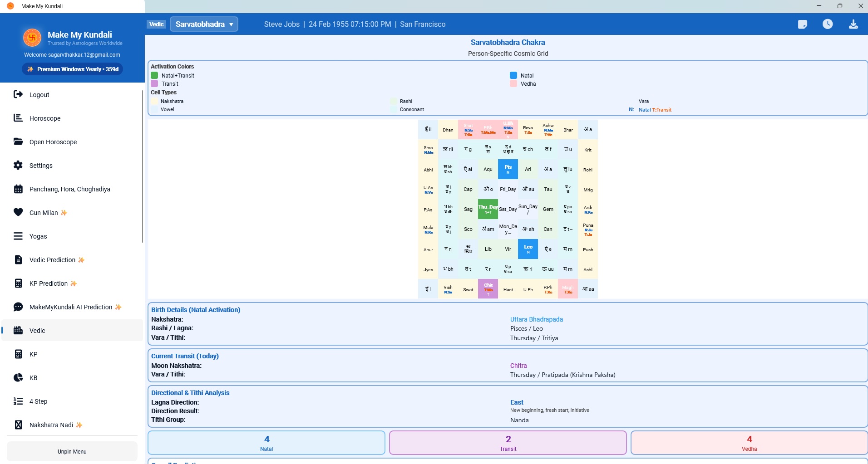Select the Vedha count card
The height and width of the screenshot is (464, 868).
pyautogui.click(x=749, y=443)
